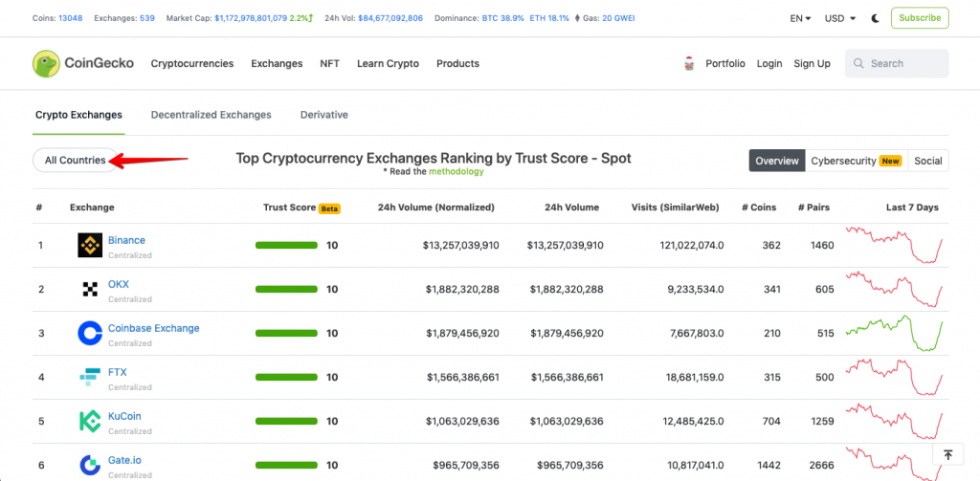980x481 pixels.
Task: Open the candy jar rewards icon
Action: point(689,64)
